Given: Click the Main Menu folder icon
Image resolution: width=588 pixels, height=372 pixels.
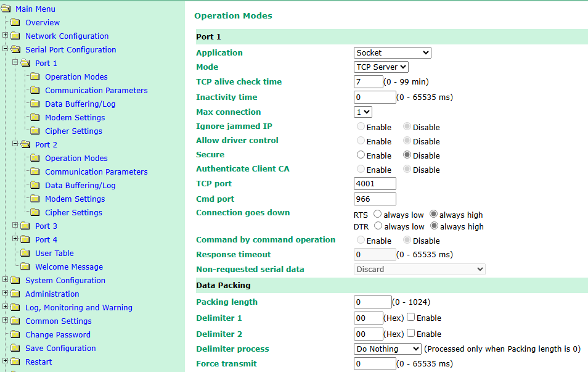Looking at the screenshot, I should tap(6, 9).
